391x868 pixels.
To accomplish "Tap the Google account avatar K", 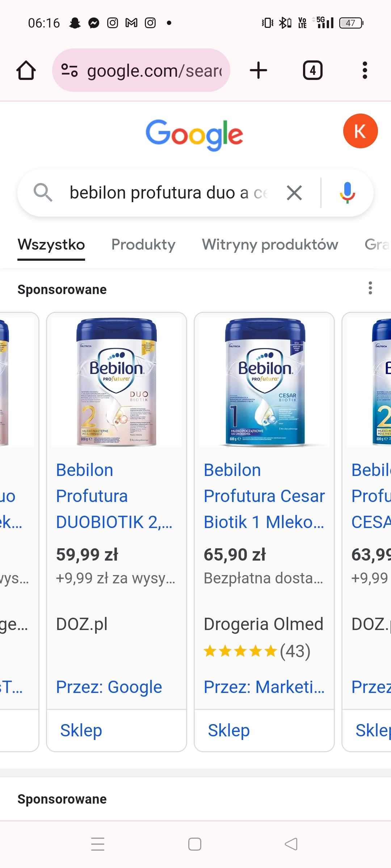I will pyautogui.click(x=360, y=131).
